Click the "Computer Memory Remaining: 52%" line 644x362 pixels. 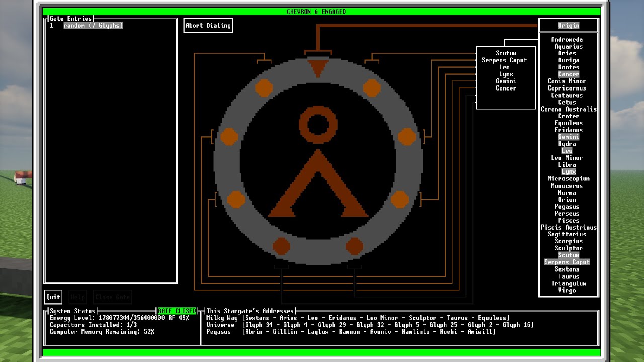tap(102, 332)
